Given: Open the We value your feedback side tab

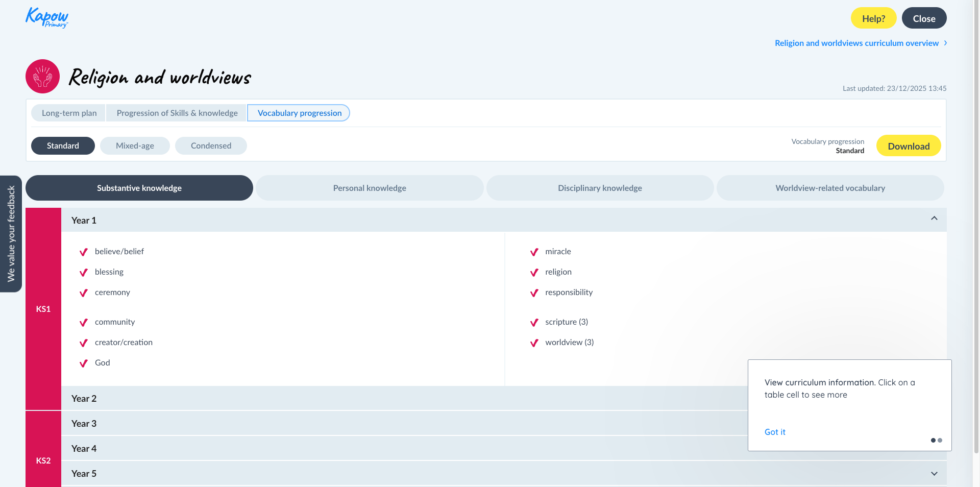Looking at the screenshot, I should tap(11, 234).
